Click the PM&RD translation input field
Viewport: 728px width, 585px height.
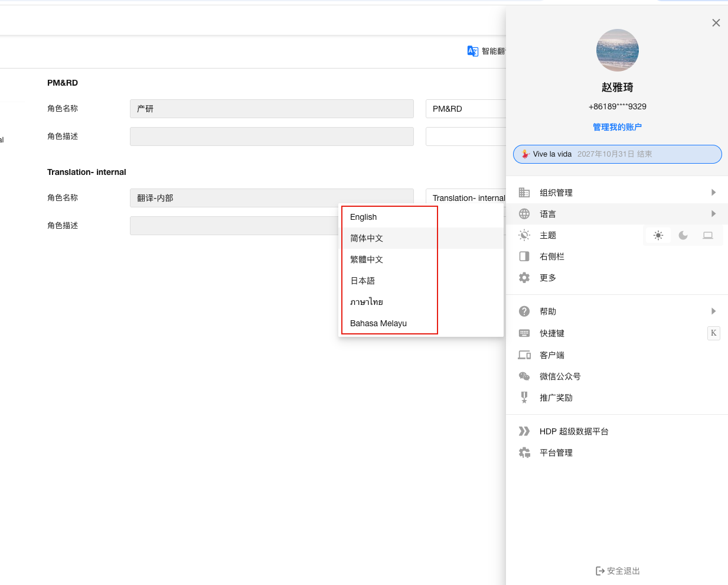pos(466,109)
